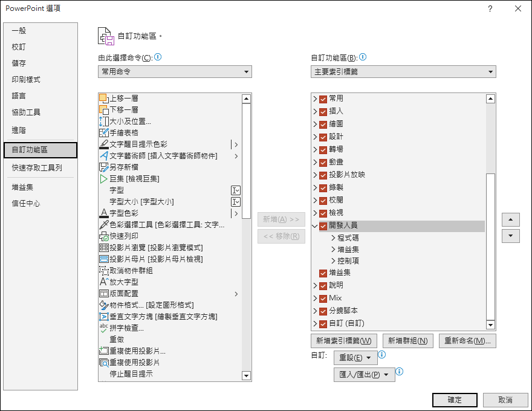Click the 取消 button
Image resolution: width=532 pixels, height=411 pixels.
[x=505, y=400]
